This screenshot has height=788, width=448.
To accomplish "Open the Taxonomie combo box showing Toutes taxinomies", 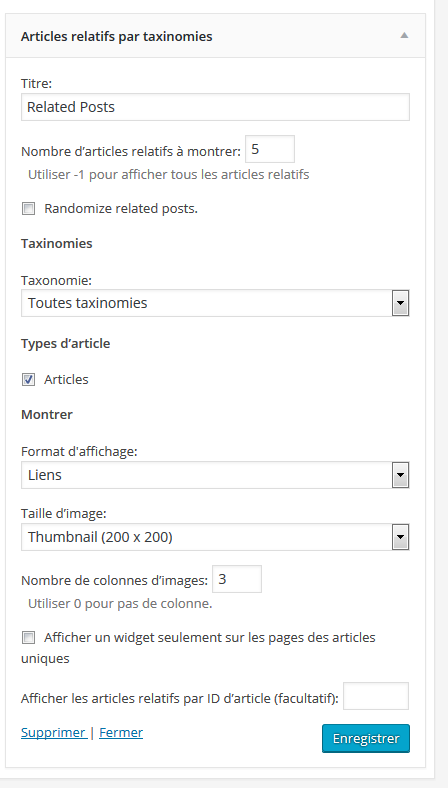I will coord(215,303).
